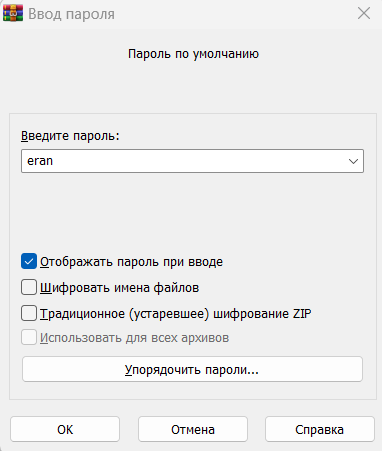The image size is (382, 451).
Task: Click the Введите пароль: label
Action: [70, 136]
